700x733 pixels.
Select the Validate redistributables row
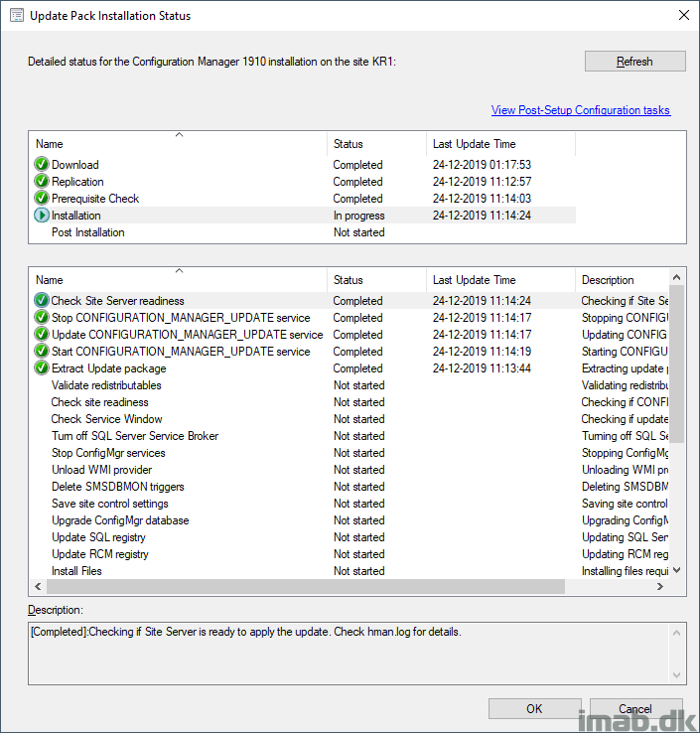click(x=350, y=385)
